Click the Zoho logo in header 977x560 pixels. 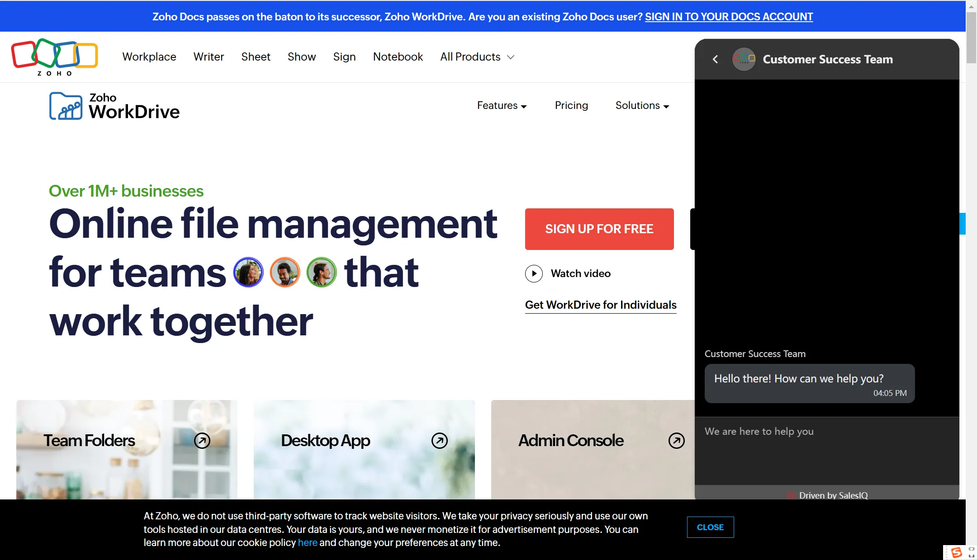[x=54, y=56]
